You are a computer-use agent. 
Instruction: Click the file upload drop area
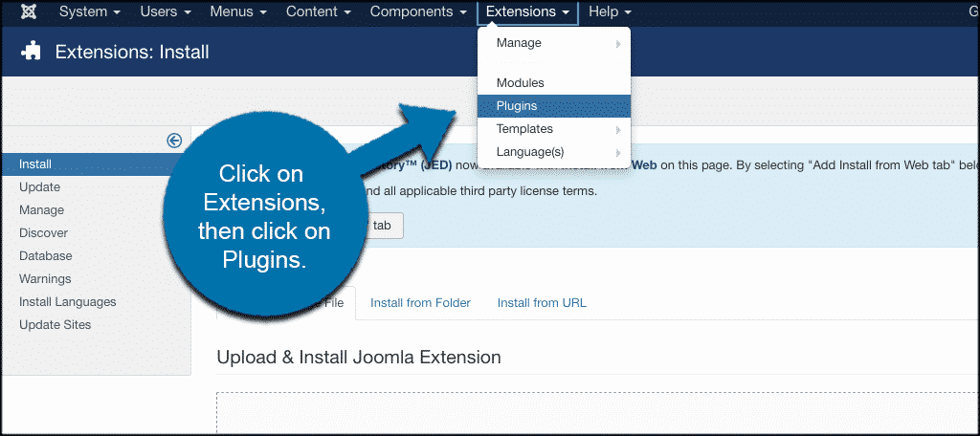597,412
